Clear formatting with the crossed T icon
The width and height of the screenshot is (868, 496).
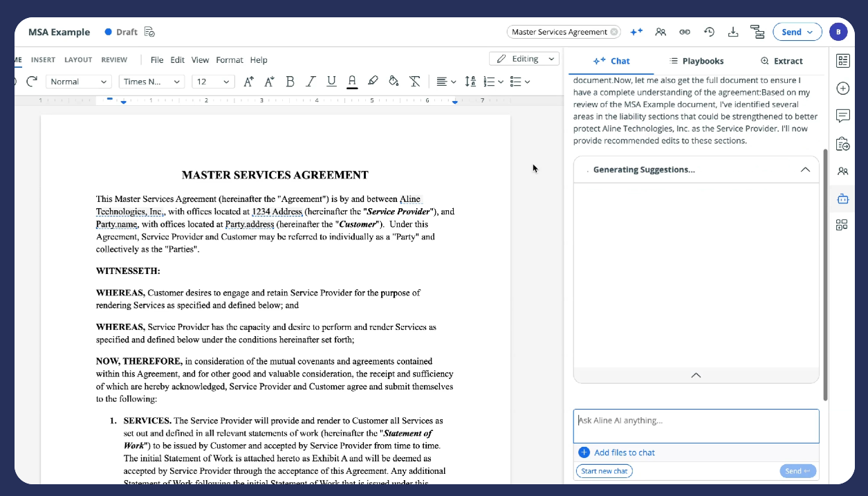(x=415, y=82)
